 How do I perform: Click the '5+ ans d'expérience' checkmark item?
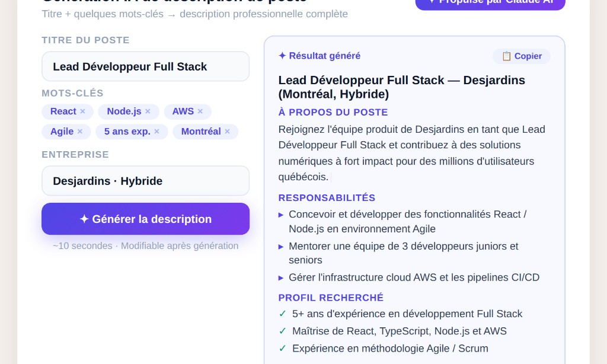(x=407, y=314)
